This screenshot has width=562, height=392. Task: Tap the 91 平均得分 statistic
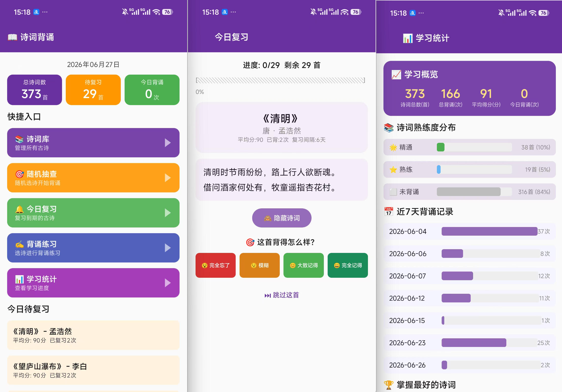point(486,98)
